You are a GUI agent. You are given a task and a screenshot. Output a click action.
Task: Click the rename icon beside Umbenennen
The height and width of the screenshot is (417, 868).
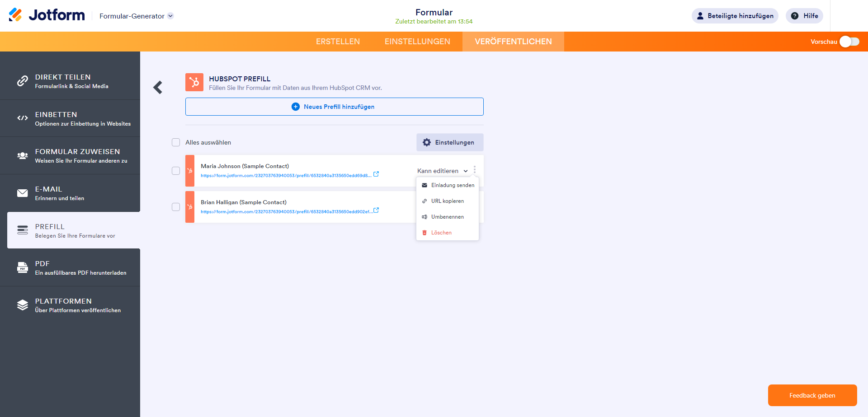[425, 217]
